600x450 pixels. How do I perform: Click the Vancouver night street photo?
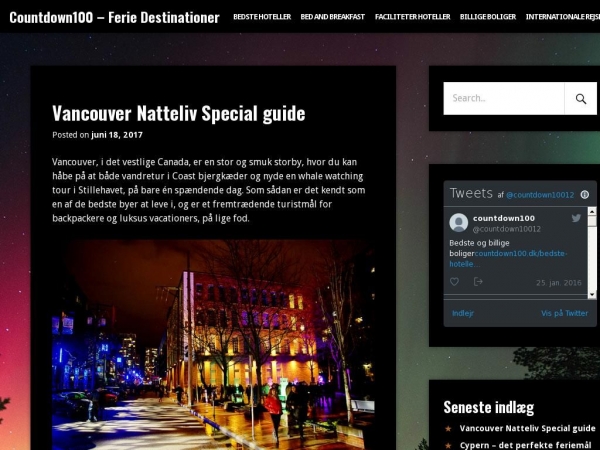(213, 345)
